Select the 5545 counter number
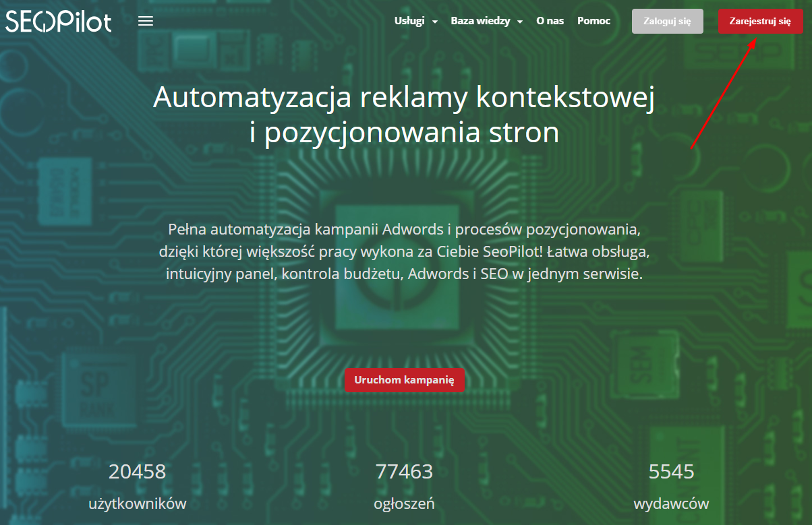 tap(671, 471)
